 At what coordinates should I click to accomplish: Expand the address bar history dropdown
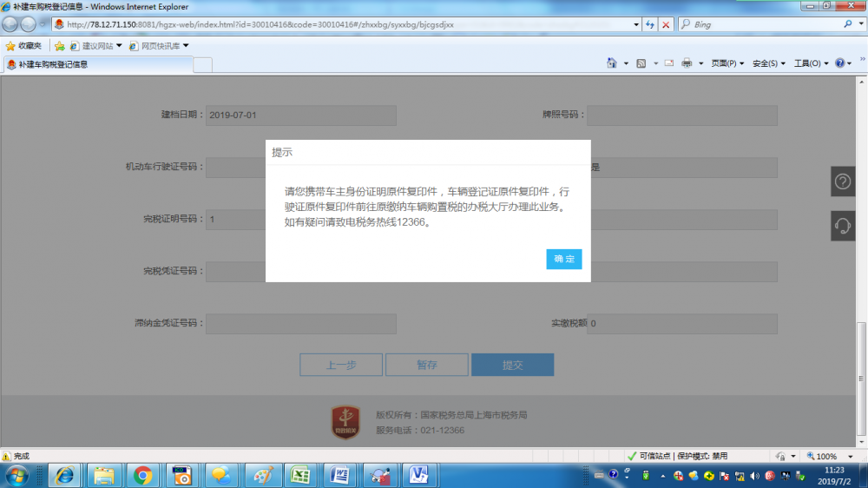point(636,24)
